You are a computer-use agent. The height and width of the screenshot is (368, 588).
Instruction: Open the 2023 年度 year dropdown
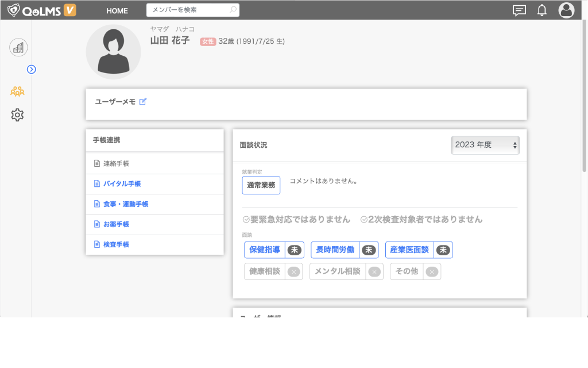pyautogui.click(x=485, y=145)
